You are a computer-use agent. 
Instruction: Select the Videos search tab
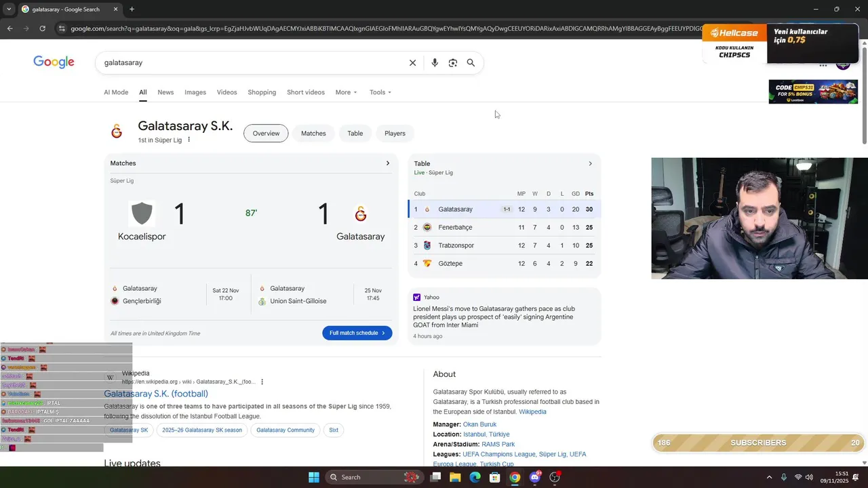point(227,92)
